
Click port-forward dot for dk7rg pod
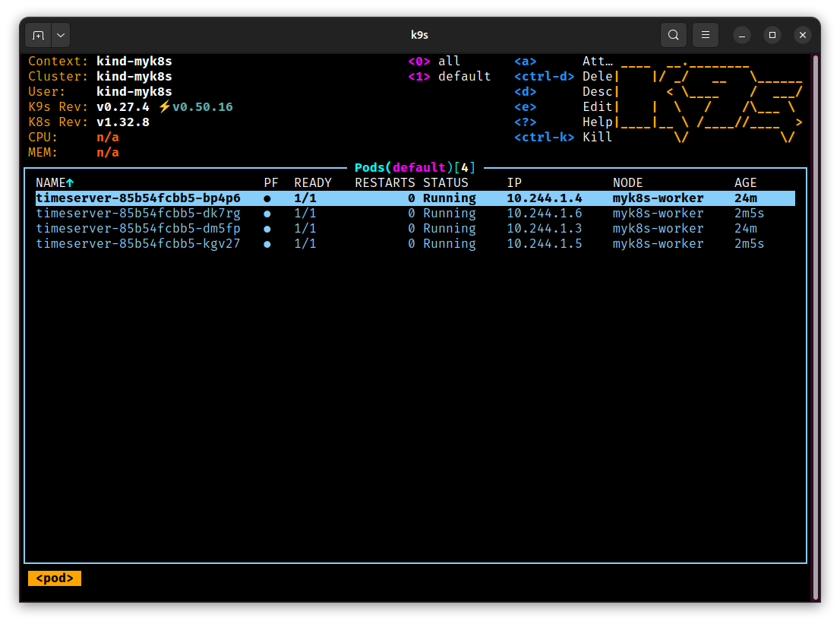(x=267, y=214)
